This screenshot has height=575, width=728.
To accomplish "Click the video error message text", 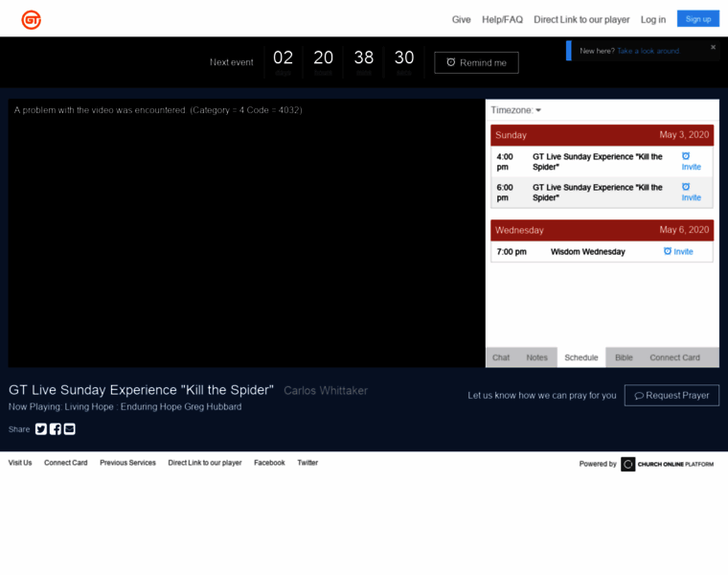I will (x=158, y=110).
